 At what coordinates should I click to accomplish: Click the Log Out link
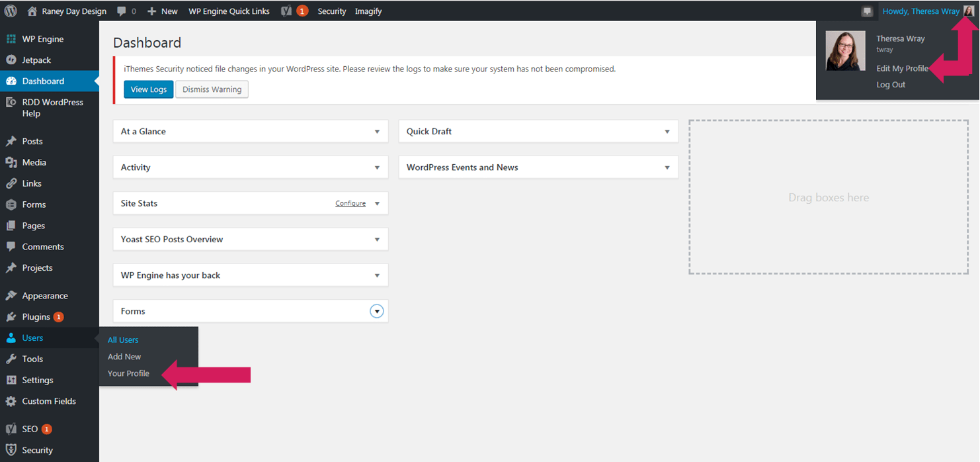891,85
